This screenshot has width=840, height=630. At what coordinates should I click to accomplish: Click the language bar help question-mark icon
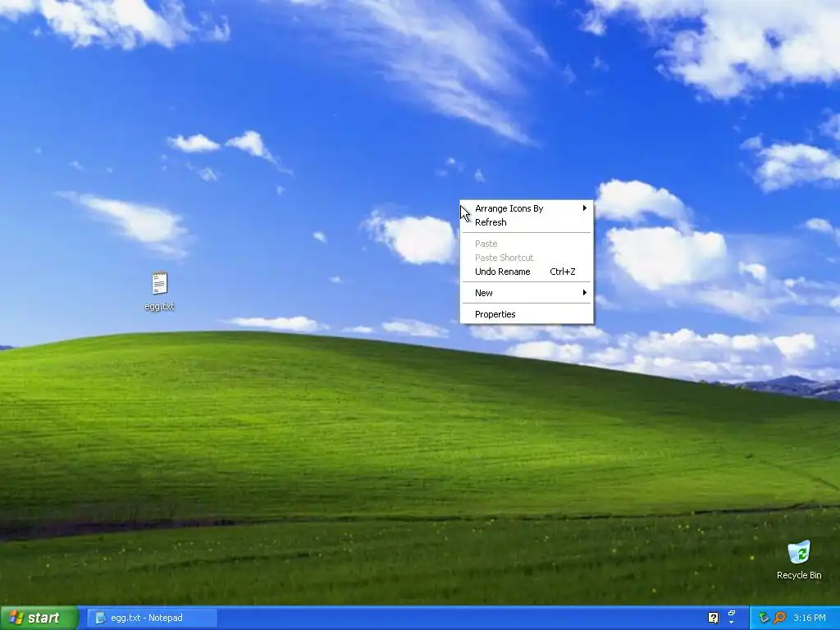click(713, 618)
